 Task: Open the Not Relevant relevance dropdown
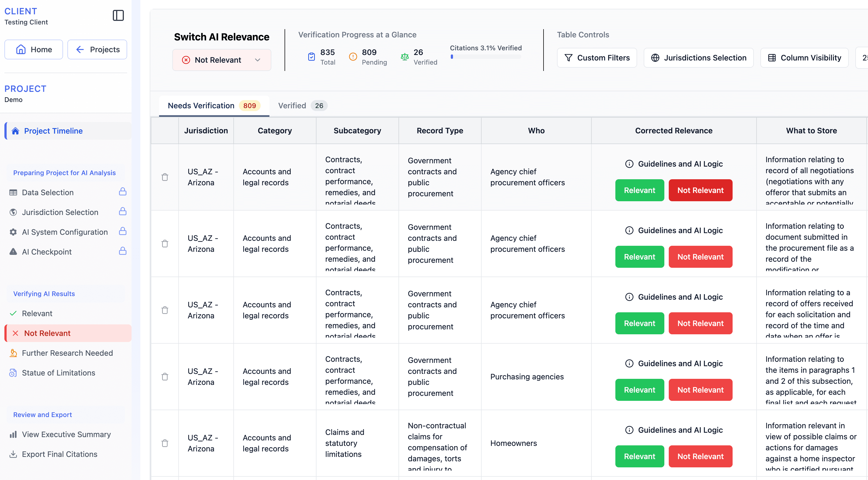[221, 60]
